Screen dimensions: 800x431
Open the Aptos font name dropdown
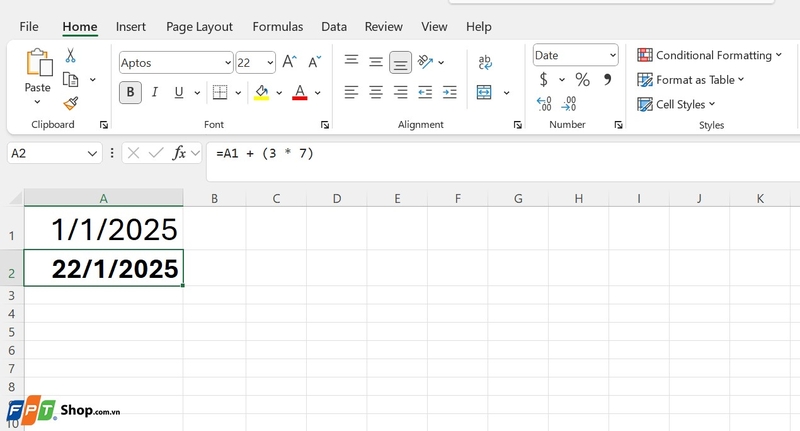(228, 63)
